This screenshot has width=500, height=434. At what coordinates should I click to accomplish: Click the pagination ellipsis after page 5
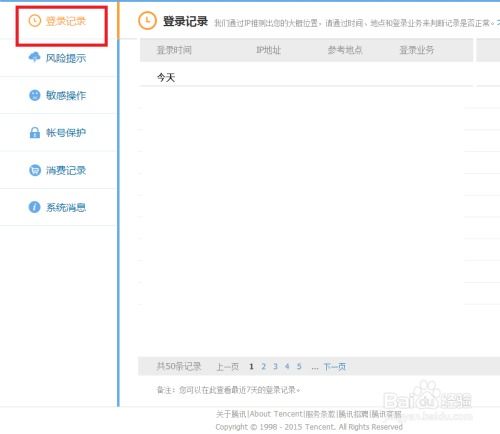[315, 367]
